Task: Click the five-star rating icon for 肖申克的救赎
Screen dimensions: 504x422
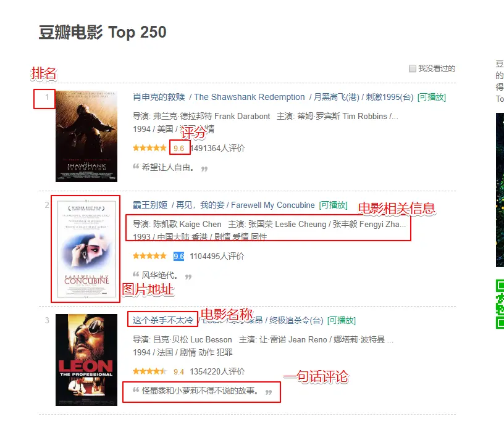Action: 150,148
